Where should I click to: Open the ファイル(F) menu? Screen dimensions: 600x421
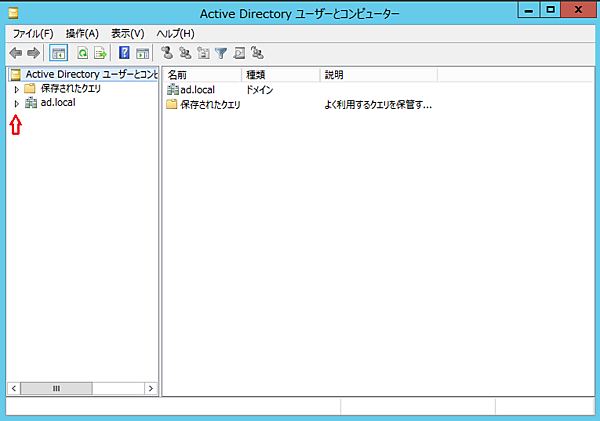[33, 34]
